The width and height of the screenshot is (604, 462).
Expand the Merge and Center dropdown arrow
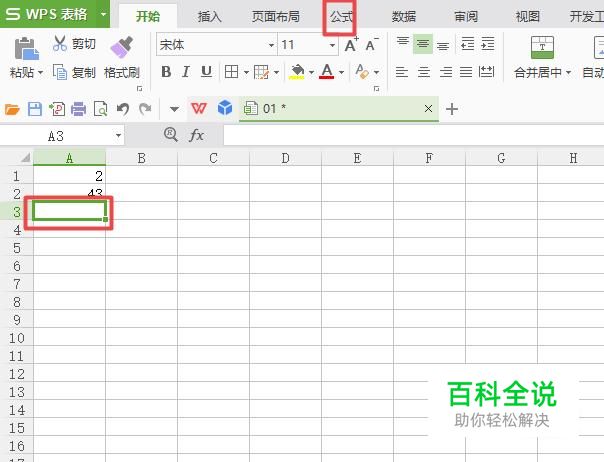(x=568, y=72)
